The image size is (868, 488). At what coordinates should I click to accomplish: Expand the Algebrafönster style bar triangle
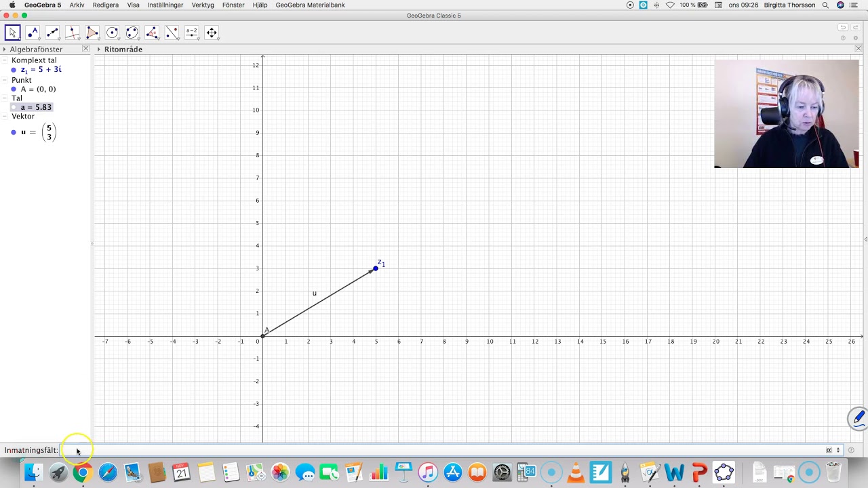coord(4,49)
